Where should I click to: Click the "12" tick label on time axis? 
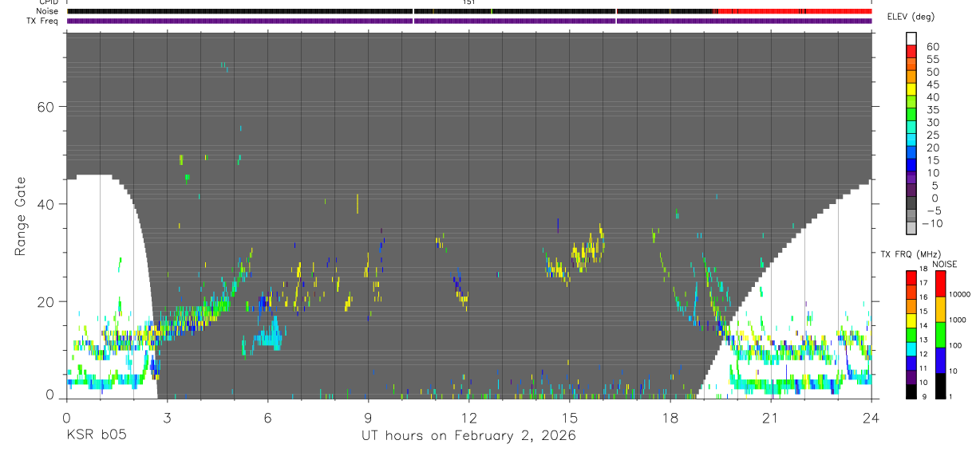coord(469,417)
